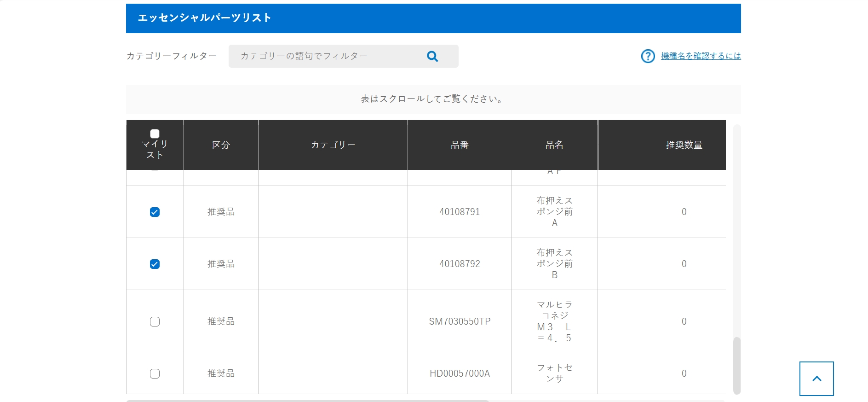
Task: Click the question mark help icon
Action: 648,56
